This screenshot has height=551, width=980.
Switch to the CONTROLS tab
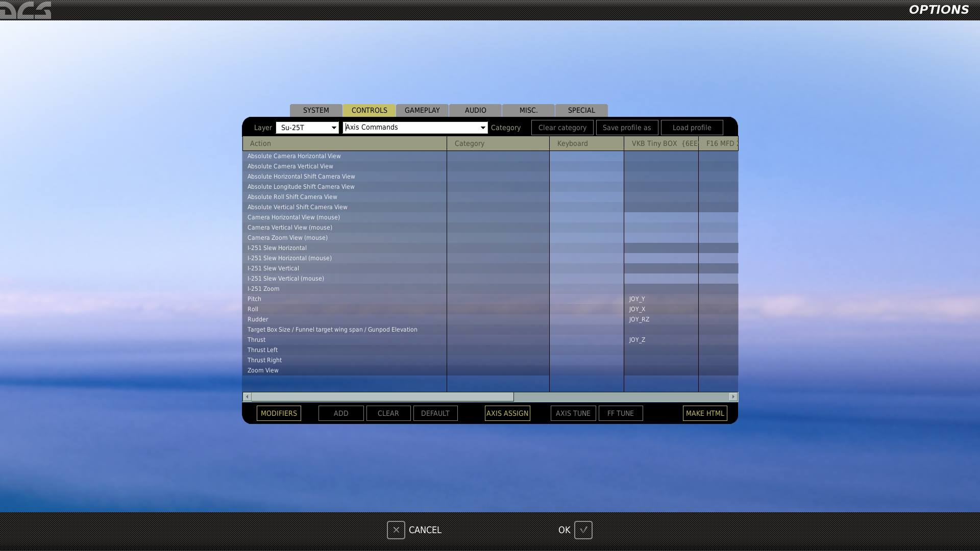pyautogui.click(x=369, y=110)
